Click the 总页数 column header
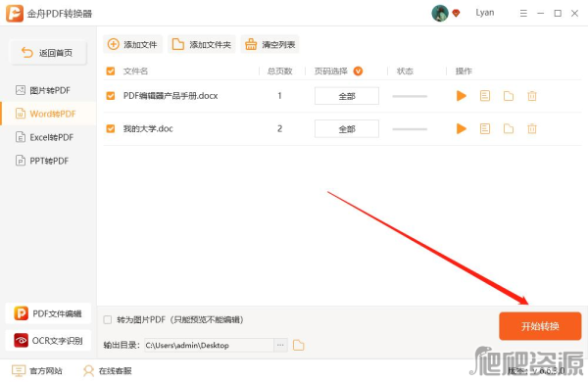 (x=279, y=72)
